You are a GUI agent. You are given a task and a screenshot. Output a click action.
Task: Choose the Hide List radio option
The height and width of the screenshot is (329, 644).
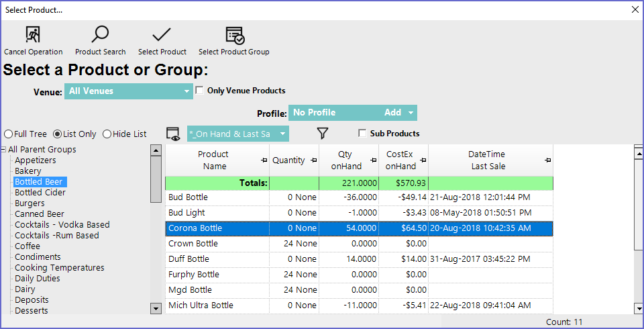pyautogui.click(x=107, y=134)
